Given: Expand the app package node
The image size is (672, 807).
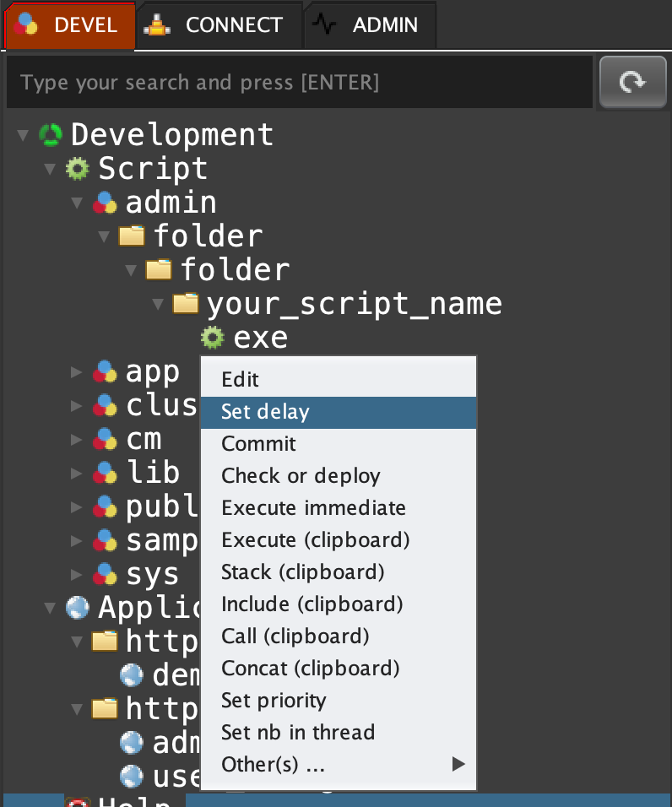Looking at the screenshot, I should 77,371.
